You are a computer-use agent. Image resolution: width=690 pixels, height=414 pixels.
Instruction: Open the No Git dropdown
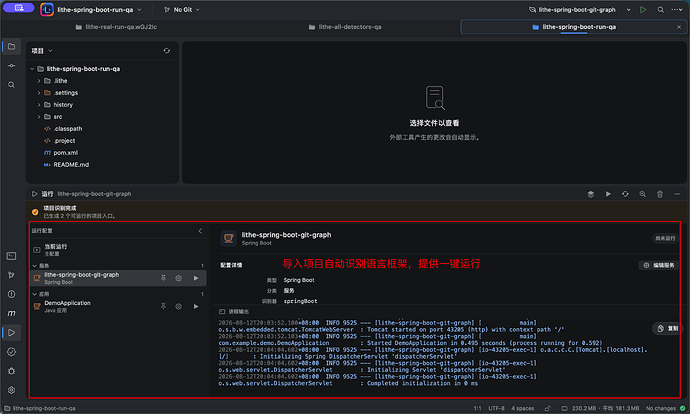(x=182, y=9)
